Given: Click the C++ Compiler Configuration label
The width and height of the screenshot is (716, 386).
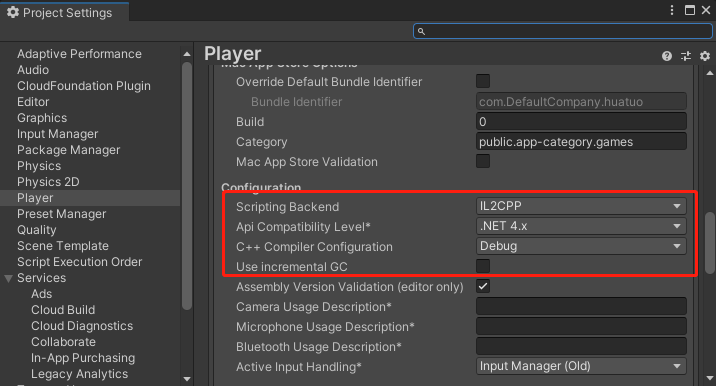Looking at the screenshot, I should click(314, 247).
